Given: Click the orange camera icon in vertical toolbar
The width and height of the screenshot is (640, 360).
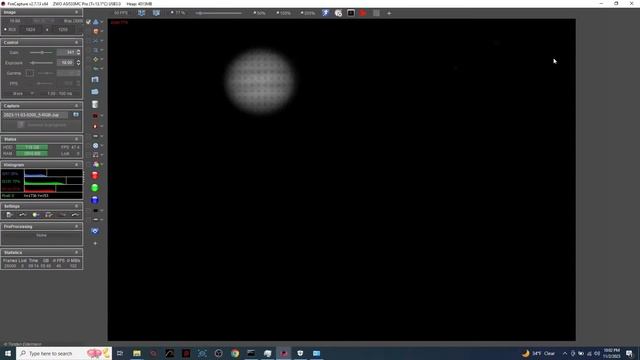Looking at the screenshot, I should [x=96, y=31].
